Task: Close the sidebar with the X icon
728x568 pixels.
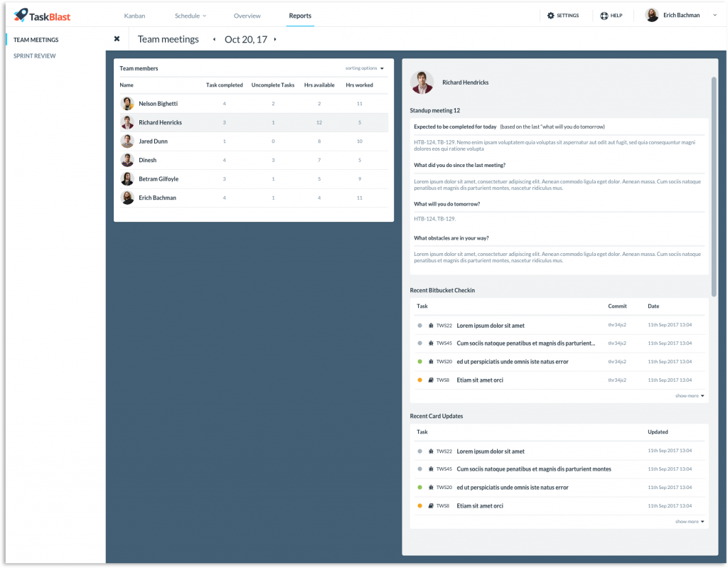Action: pyautogui.click(x=117, y=39)
